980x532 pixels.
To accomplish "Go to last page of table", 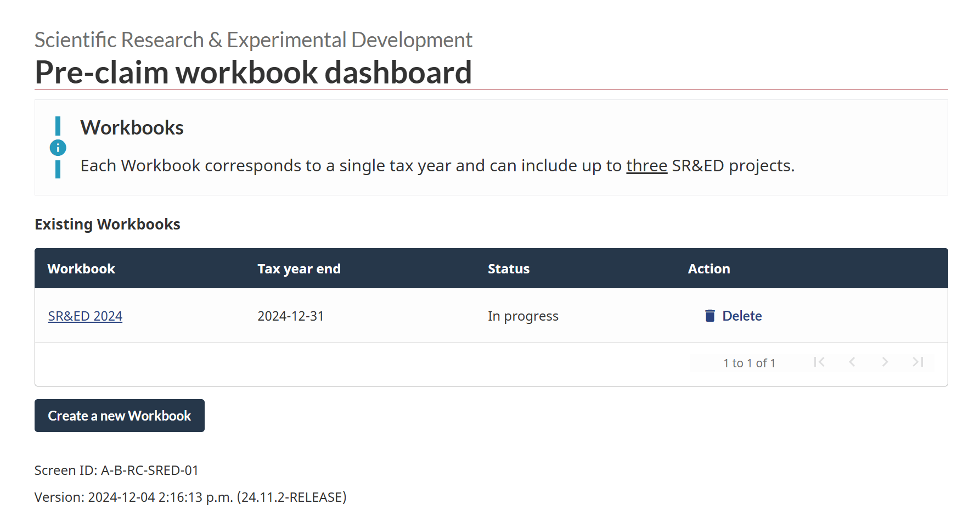I will coord(918,362).
